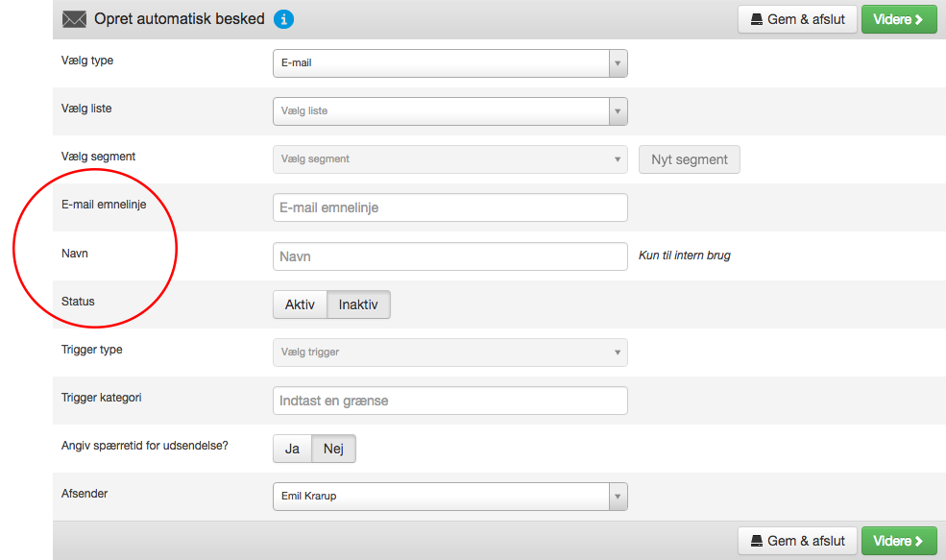Screen dimensions: 946x560
Task: Click bottom Gem & afslut button
Action: pos(797,541)
